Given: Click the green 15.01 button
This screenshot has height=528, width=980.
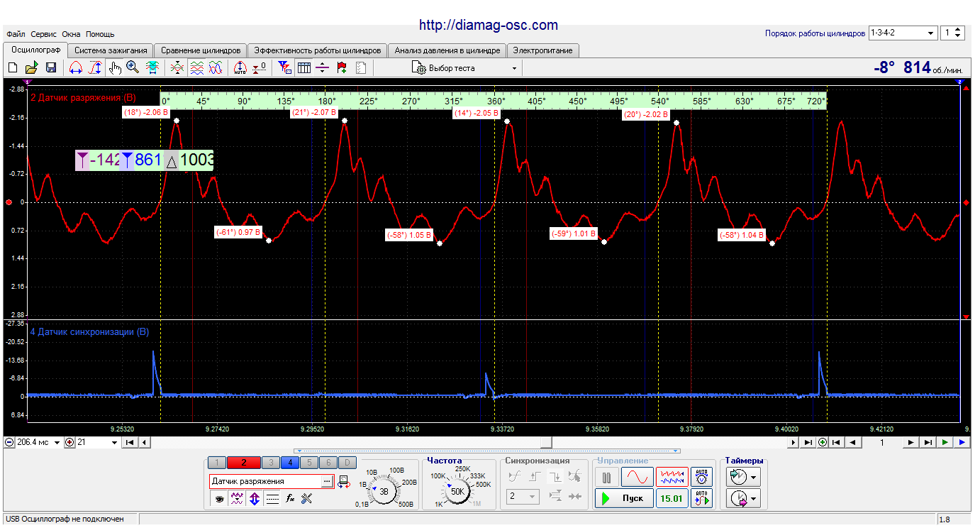Looking at the screenshot, I should tap(672, 498).
